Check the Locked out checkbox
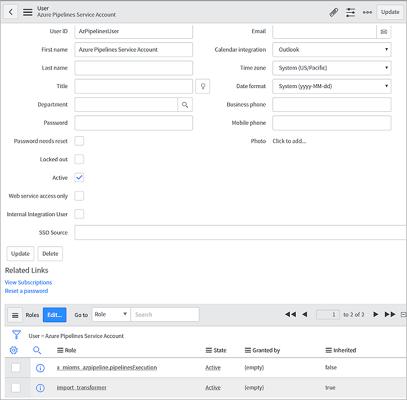407x400 pixels. tap(79, 159)
